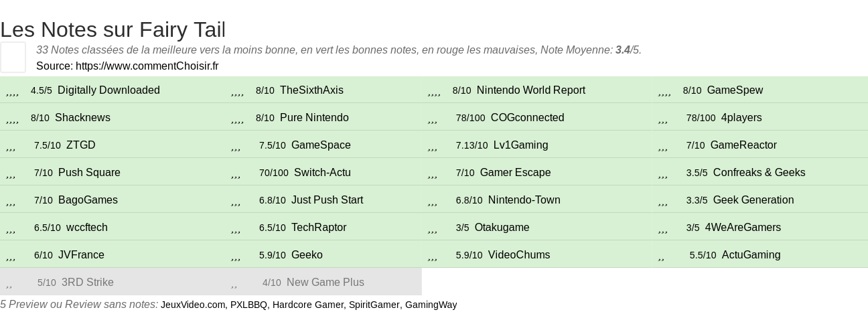868x312 pixels.
Task: Open the greyed 3RD Strike review
Action: [x=88, y=283]
